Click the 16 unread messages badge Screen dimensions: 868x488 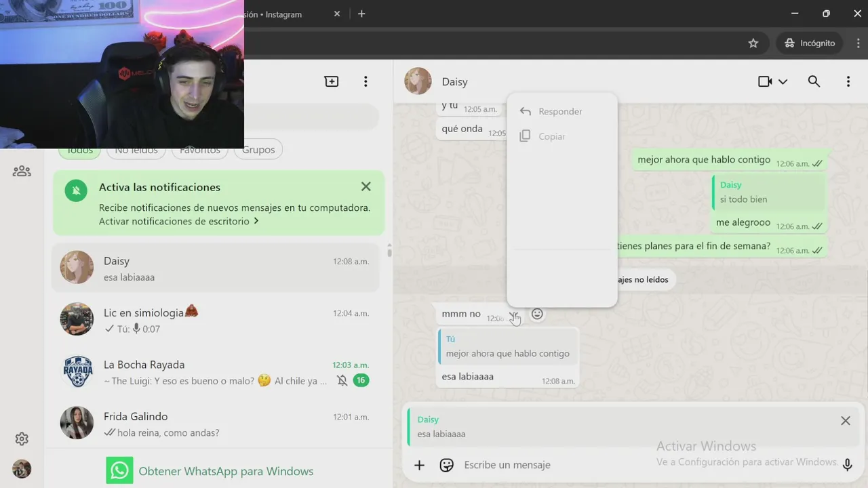pyautogui.click(x=361, y=380)
